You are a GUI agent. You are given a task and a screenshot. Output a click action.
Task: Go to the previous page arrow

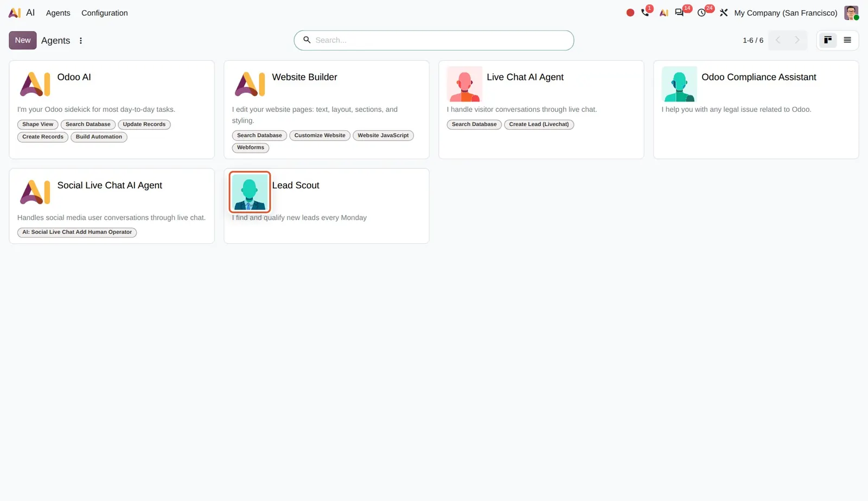click(x=778, y=40)
